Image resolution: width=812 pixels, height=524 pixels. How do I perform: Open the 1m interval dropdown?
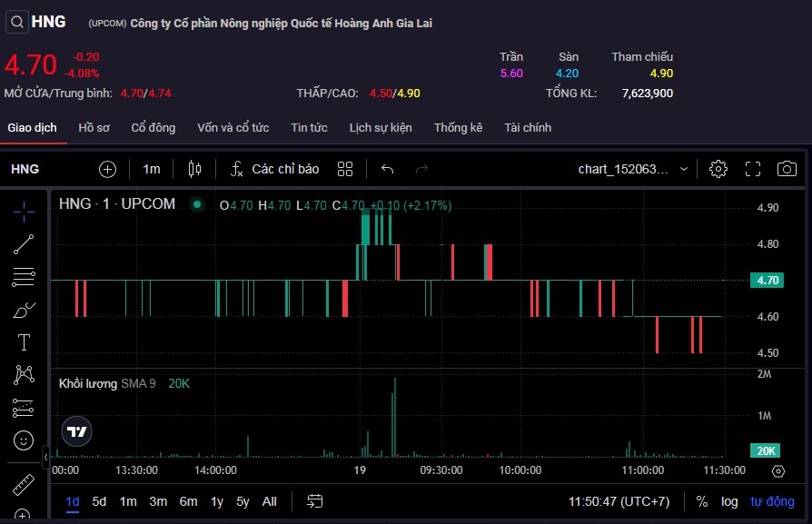point(152,169)
